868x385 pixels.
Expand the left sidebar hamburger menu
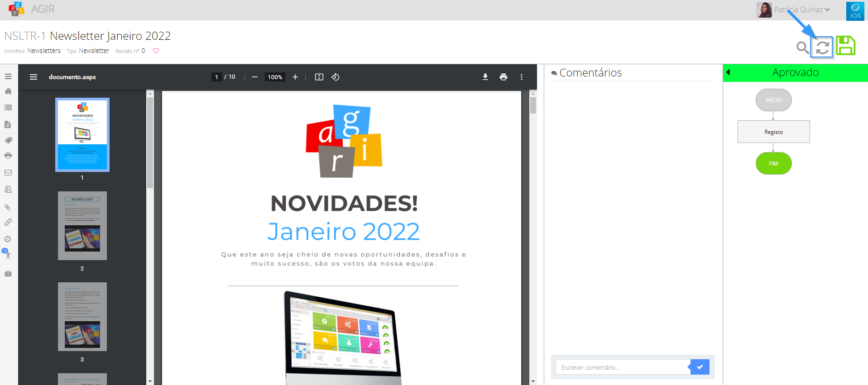coord(8,77)
